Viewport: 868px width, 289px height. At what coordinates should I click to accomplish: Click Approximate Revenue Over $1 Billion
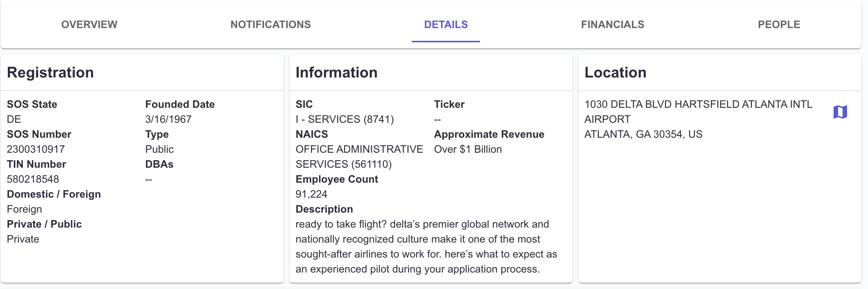click(468, 149)
